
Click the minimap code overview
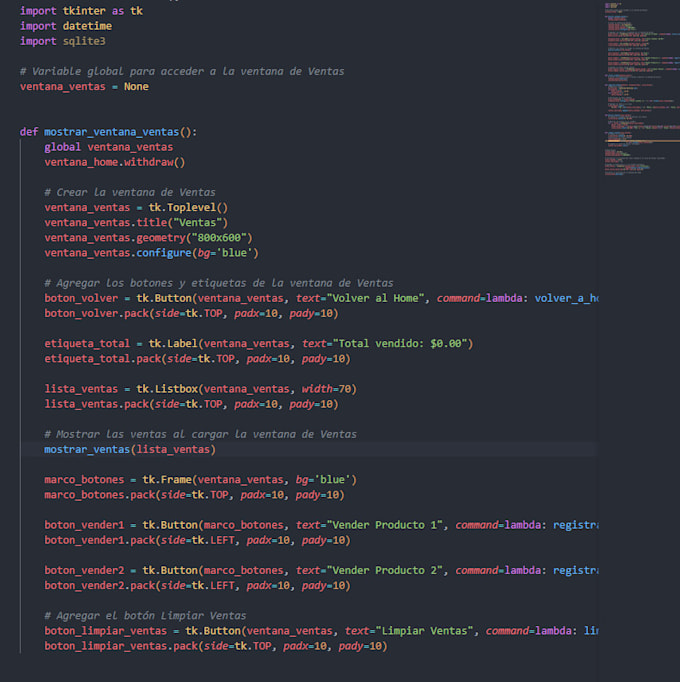(x=642, y=89)
